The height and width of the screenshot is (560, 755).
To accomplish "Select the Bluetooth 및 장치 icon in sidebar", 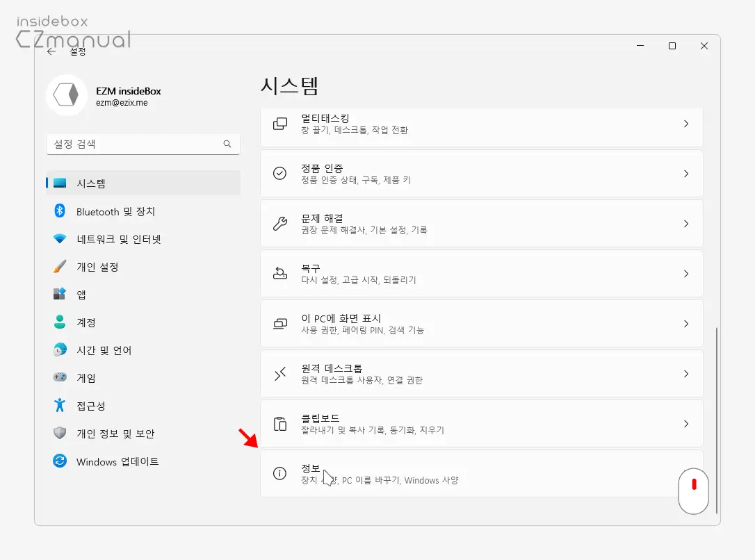I will point(60,211).
